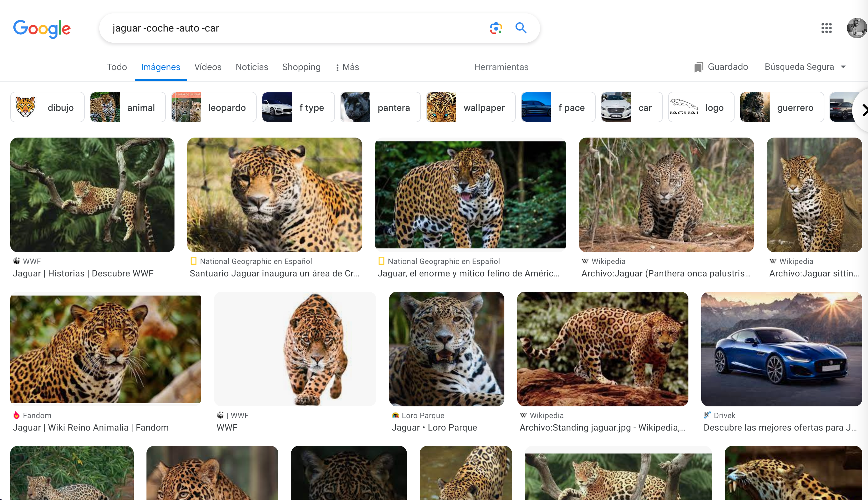Select the 'dibujo' filter chip
The width and height of the screenshot is (868, 500).
click(x=47, y=107)
